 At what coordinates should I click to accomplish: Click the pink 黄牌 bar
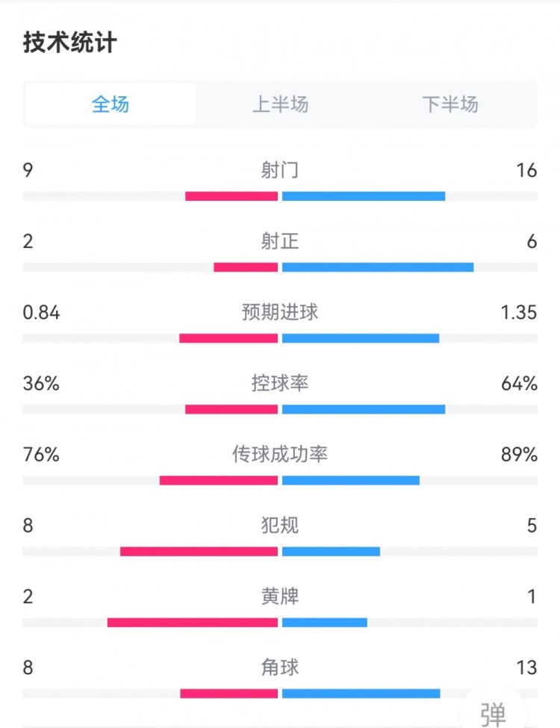193,623
